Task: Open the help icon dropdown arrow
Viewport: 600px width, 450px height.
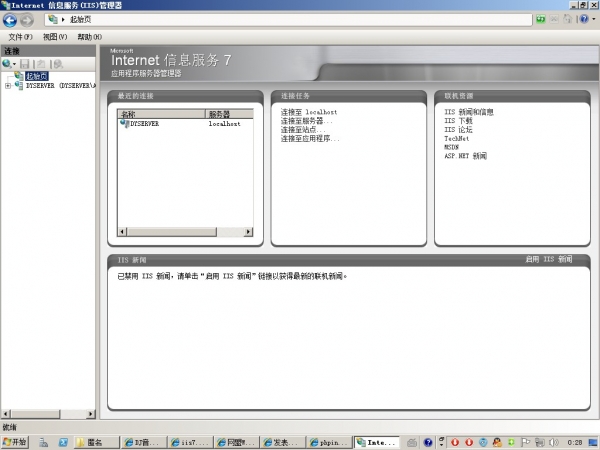Action: tap(594, 19)
